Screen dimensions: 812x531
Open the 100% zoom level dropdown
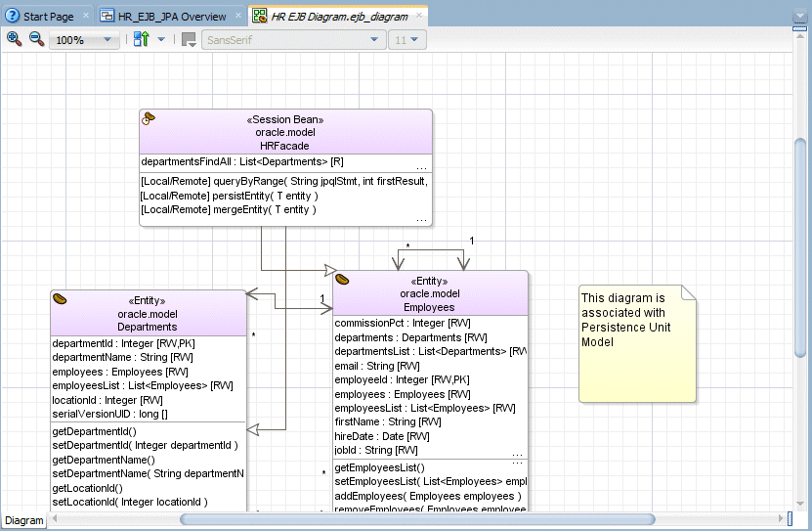click(84, 40)
